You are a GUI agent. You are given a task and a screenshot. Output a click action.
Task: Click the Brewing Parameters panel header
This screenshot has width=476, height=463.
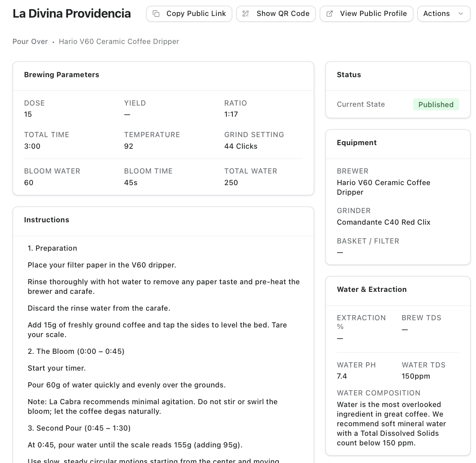(x=62, y=75)
